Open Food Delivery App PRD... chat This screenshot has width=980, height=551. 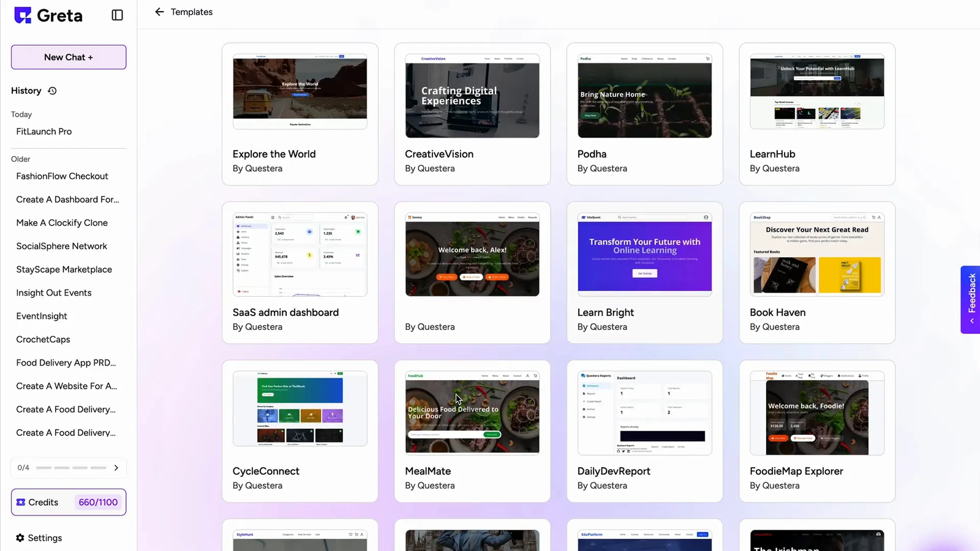66,362
